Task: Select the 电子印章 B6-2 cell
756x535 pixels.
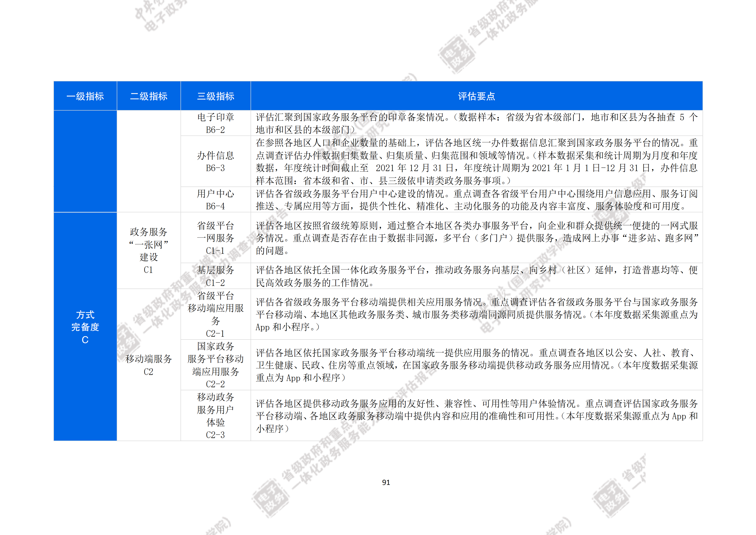Action: click(x=215, y=123)
